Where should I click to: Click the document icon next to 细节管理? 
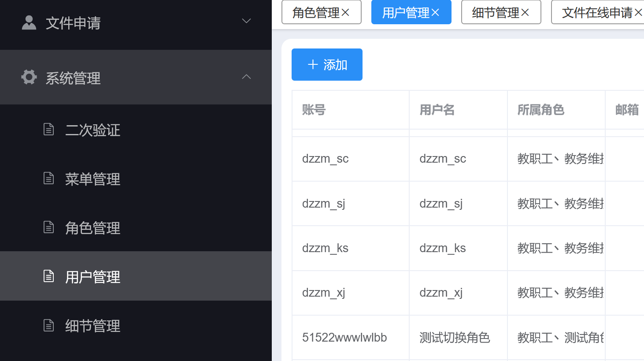pos(48,326)
